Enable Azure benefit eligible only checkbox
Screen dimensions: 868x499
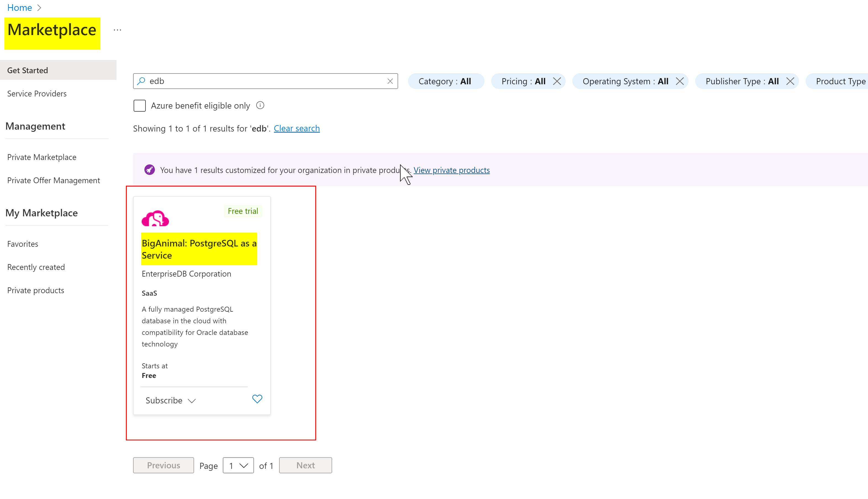[x=140, y=106]
